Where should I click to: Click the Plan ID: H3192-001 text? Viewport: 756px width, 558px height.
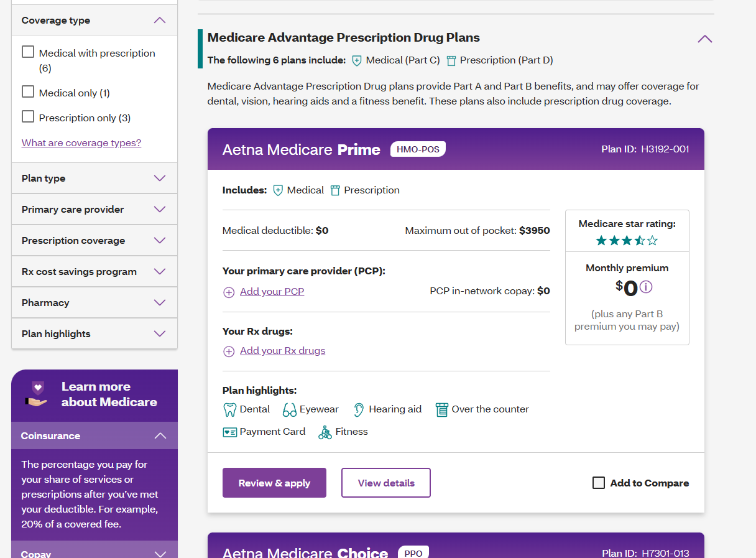click(x=645, y=149)
